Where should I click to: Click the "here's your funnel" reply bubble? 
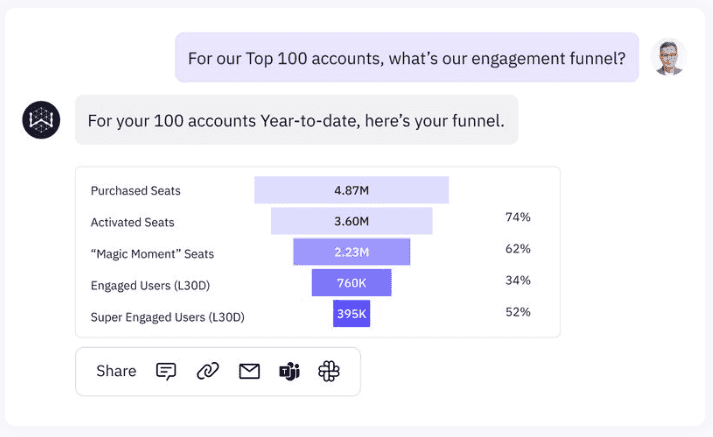click(296, 120)
